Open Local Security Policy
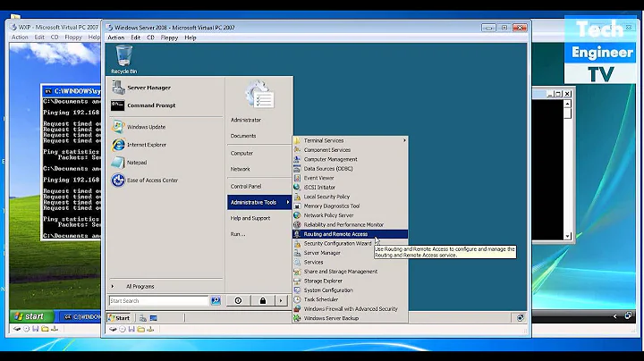644x361 pixels. [351, 197]
